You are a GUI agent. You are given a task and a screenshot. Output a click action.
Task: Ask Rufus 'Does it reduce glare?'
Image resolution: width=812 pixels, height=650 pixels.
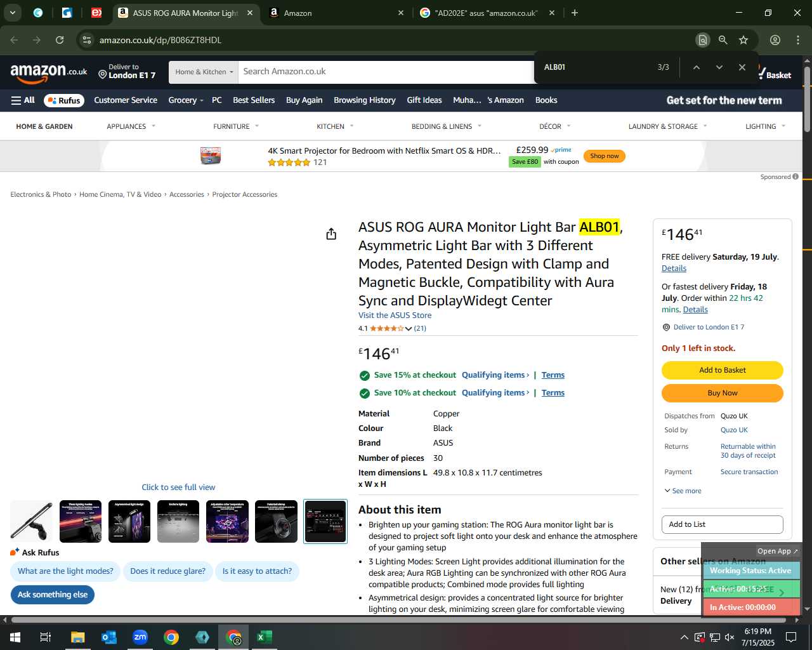(x=167, y=571)
